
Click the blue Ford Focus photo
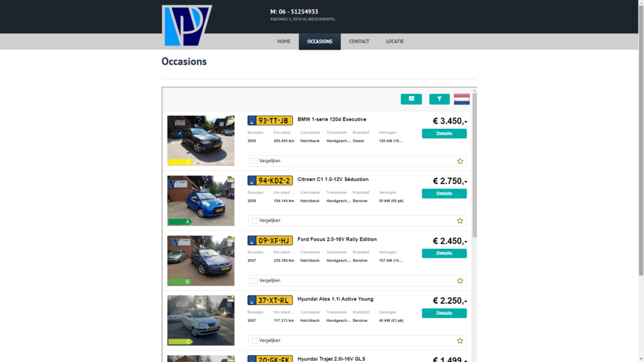tap(201, 260)
